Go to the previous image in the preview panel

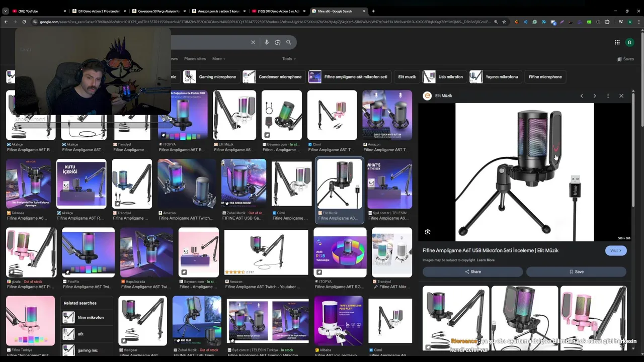click(x=582, y=96)
